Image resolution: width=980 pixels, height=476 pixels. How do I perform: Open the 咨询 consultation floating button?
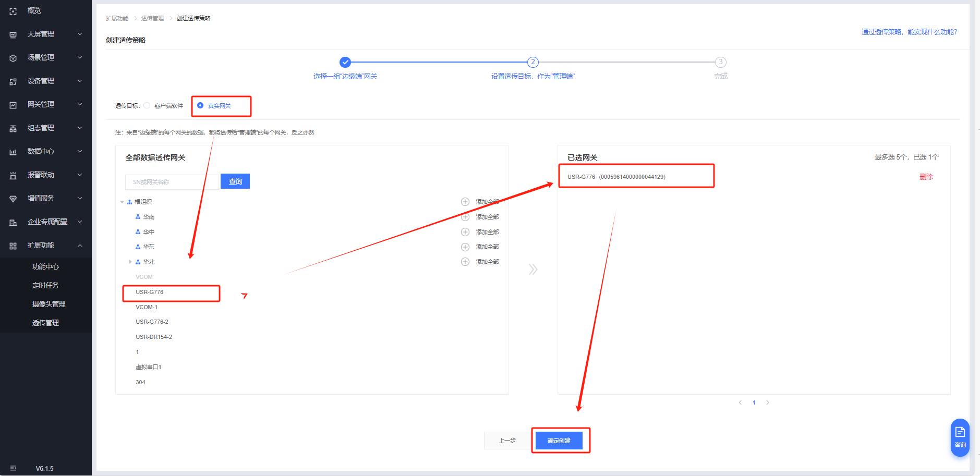[x=960, y=438]
